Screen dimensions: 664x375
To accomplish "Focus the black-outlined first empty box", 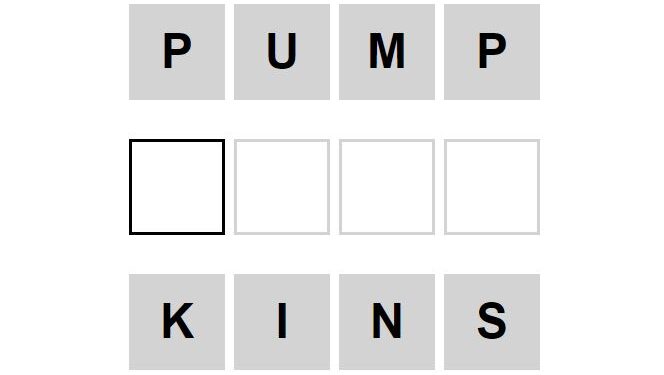I will click(177, 187).
